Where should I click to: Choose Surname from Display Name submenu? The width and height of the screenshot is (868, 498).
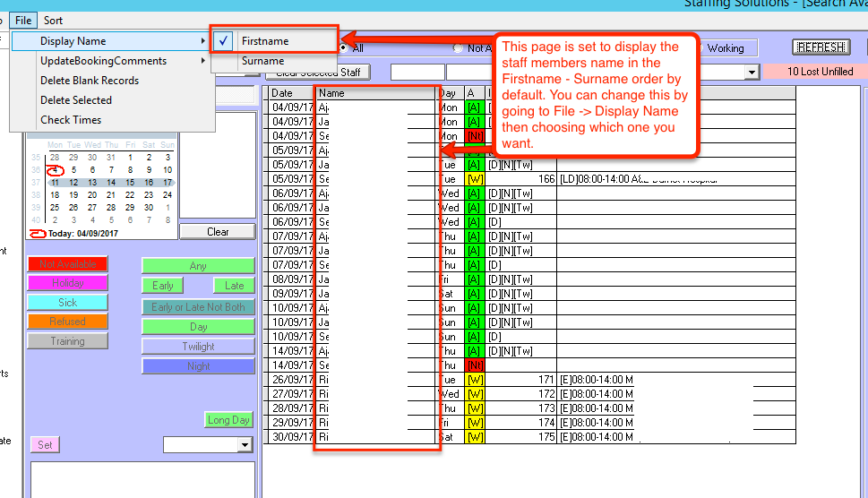click(262, 61)
